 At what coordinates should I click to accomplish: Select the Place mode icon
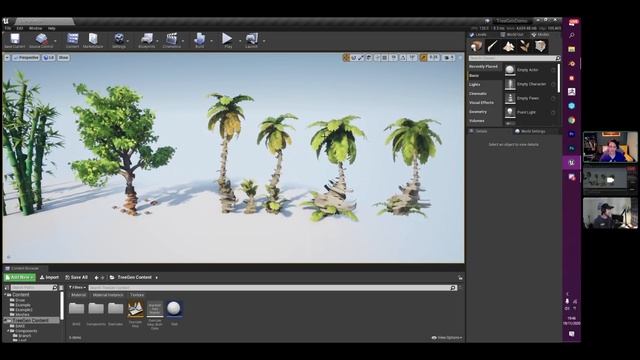point(476,47)
